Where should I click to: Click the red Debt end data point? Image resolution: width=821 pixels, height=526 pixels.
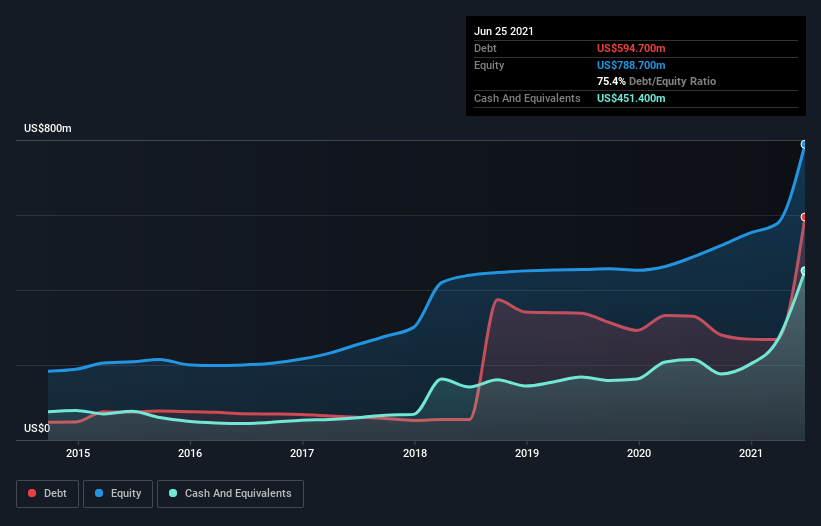804,217
